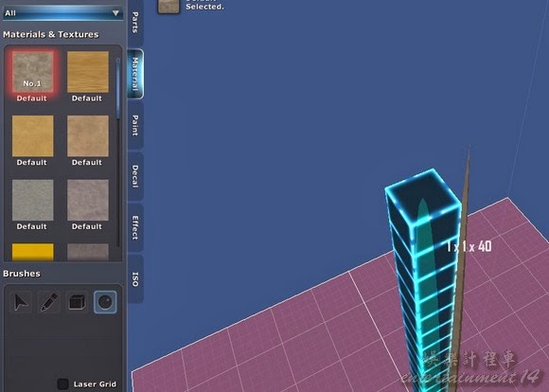Select the sphere brush tool
This screenshot has width=549, height=392.
tap(105, 302)
